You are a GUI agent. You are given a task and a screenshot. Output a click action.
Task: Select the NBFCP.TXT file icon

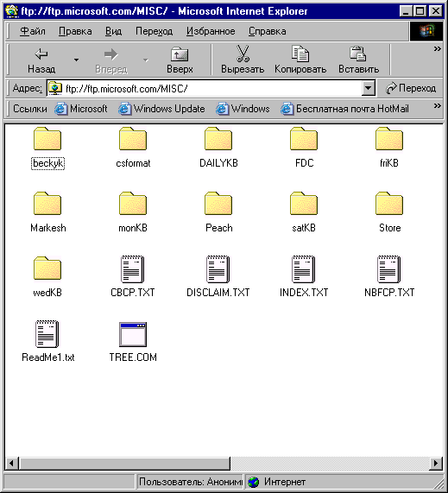pyautogui.click(x=389, y=269)
